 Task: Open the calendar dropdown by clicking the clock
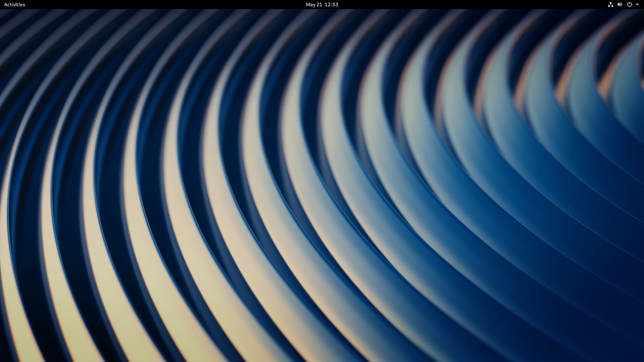tap(322, 4)
